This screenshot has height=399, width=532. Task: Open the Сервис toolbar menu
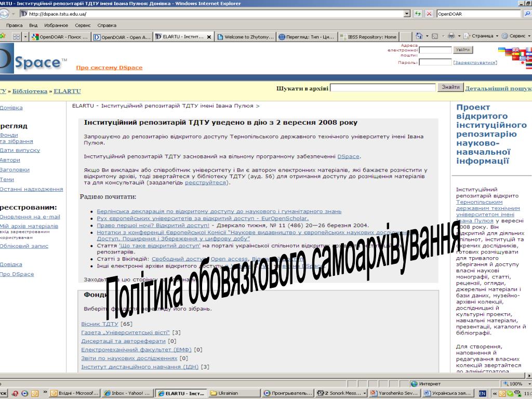pyautogui.click(x=516, y=36)
